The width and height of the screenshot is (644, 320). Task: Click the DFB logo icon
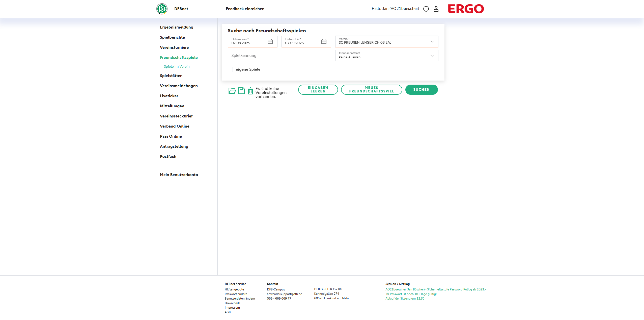[x=162, y=9]
